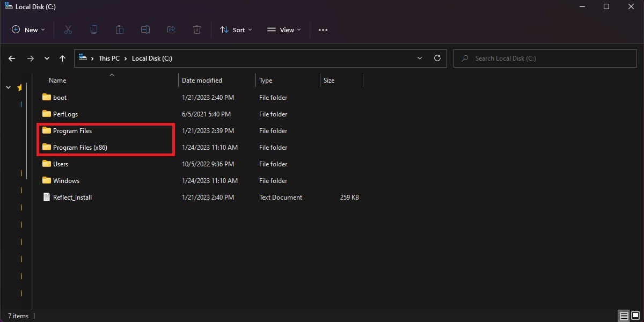Screen dimensions: 644x322
Task: Click the Delete icon
Action: point(196,30)
